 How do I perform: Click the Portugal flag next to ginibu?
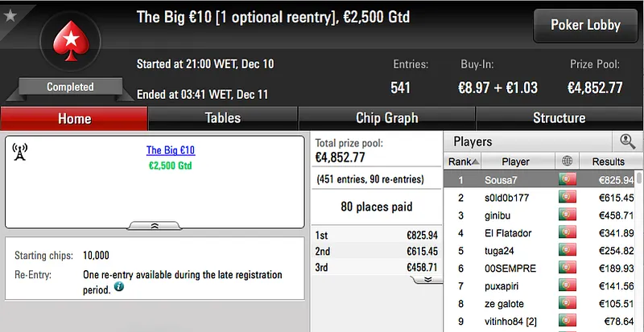(567, 215)
